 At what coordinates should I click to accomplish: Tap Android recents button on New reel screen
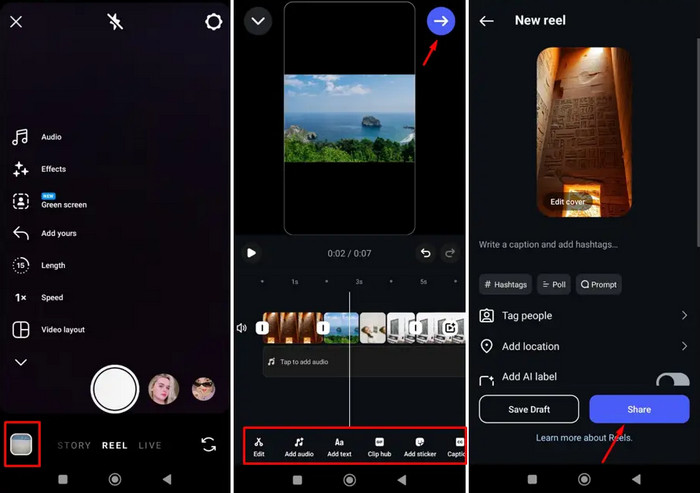tap(532, 479)
